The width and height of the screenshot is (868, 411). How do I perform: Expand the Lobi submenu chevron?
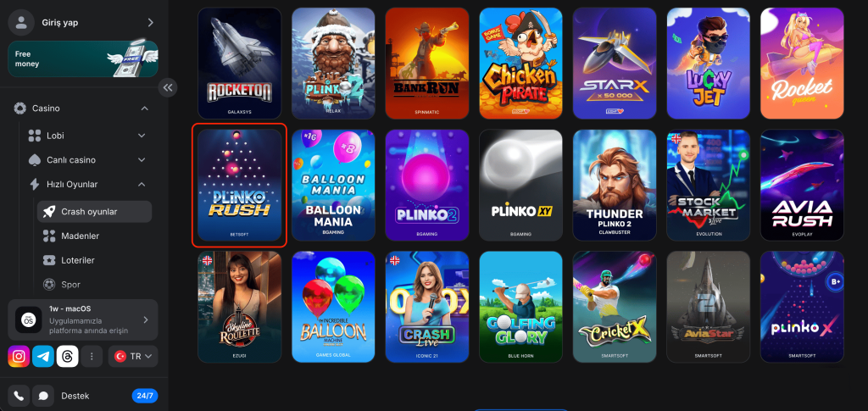(x=142, y=136)
